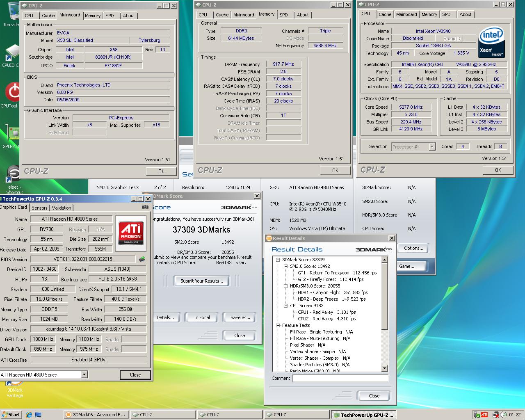Click Submit Your Results button
This screenshot has height=420, width=525.
202,281
